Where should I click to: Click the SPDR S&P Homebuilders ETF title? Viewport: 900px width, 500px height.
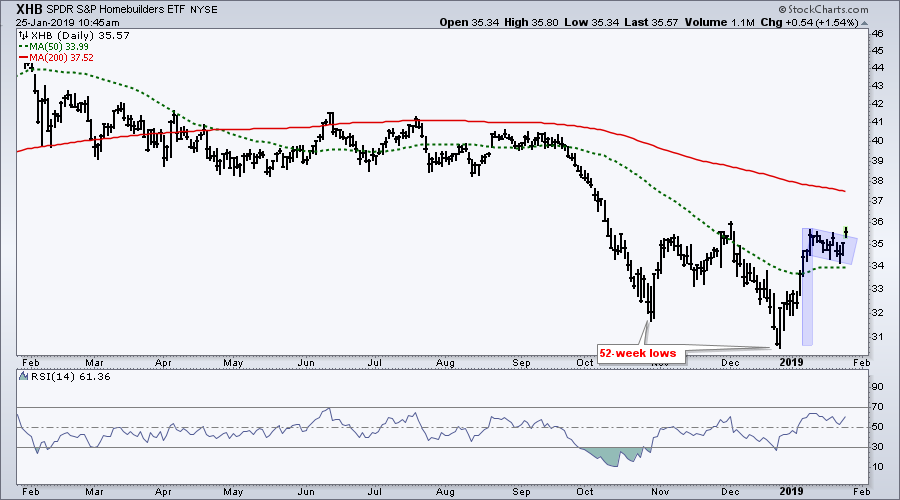[117, 10]
